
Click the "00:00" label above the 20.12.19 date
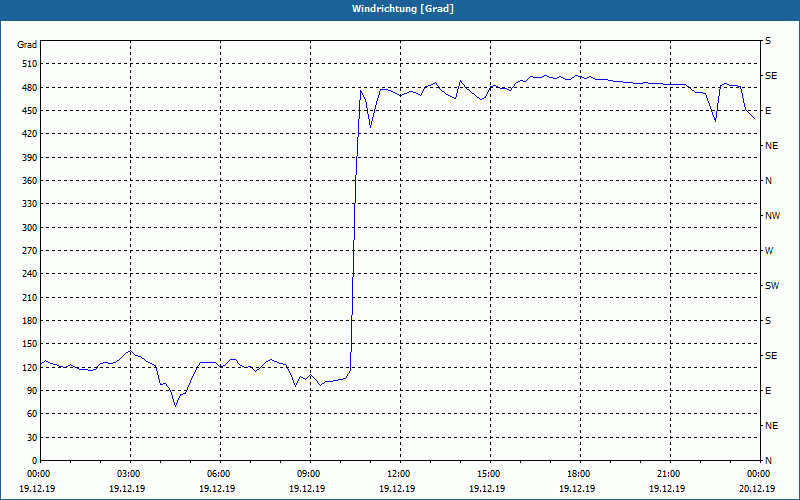tap(760, 474)
